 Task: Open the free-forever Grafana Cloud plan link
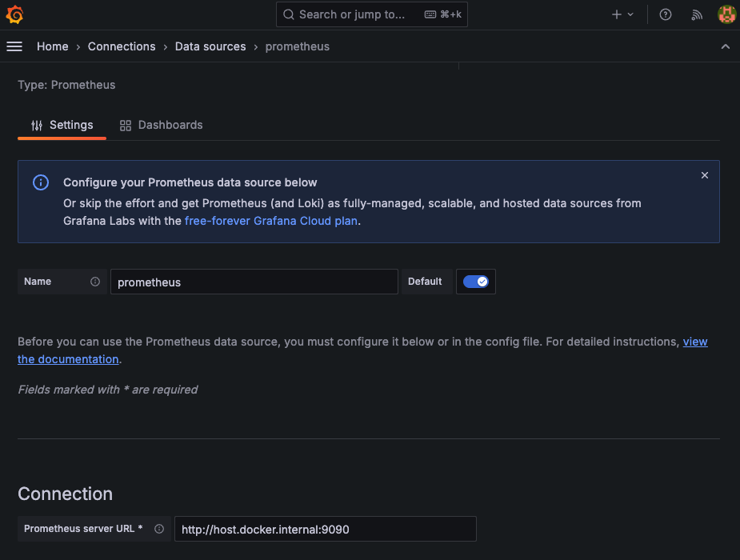[271, 221]
